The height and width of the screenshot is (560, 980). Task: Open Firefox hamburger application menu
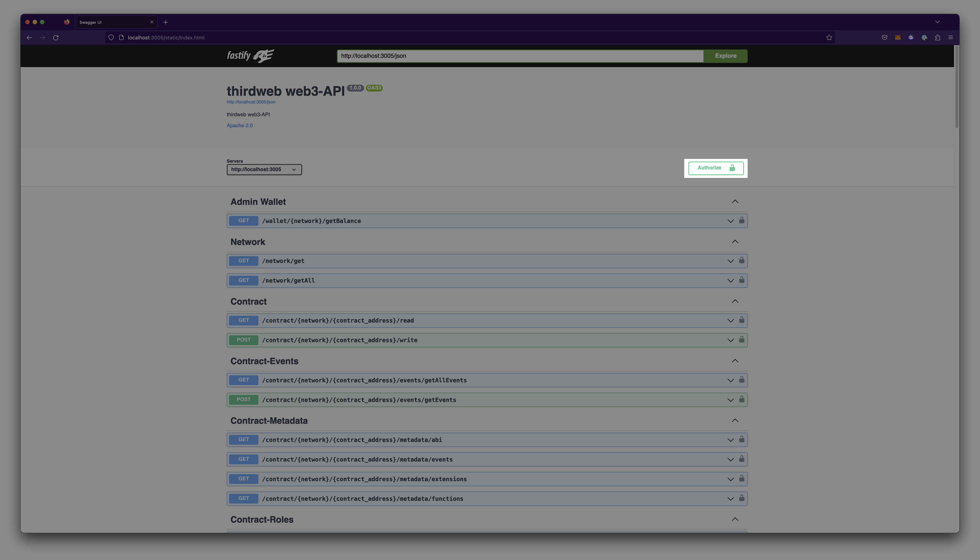click(x=950, y=37)
